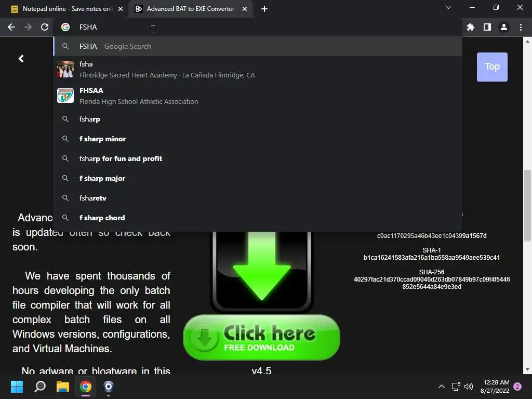532x399 pixels.
Task: Select 'fsharetv' suggestion
Action: point(258,198)
